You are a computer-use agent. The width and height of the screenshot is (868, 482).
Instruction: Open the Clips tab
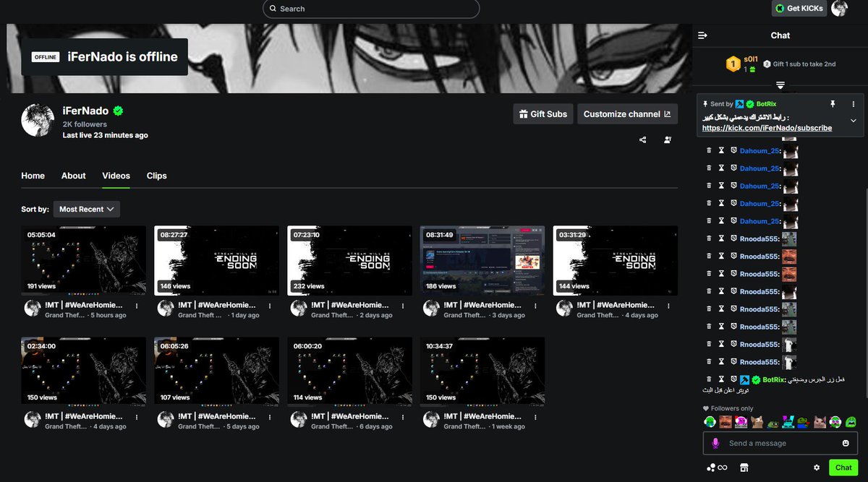(156, 176)
